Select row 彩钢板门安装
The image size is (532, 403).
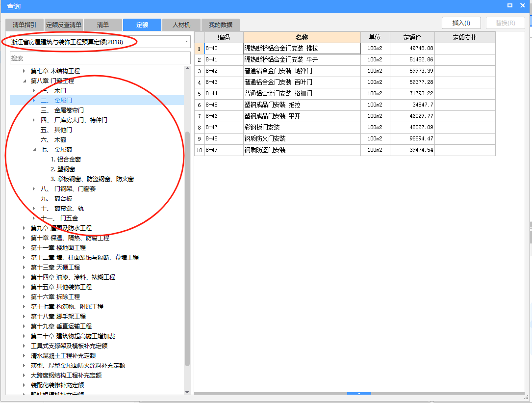pos(345,128)
